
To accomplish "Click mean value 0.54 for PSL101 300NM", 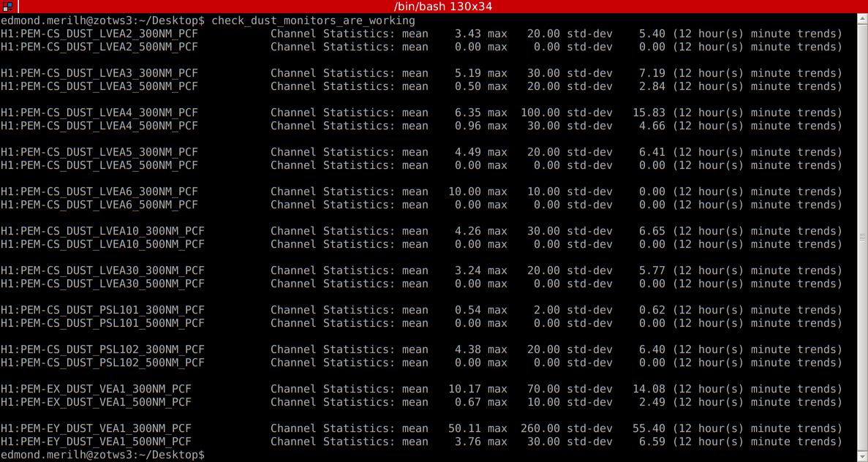I will click(468, 310).
